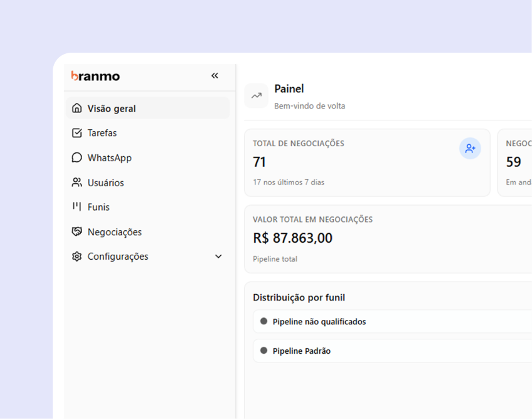Open the Tarefas menu item
The height and width of the screenshot is (419, 532).
click(x=102, y=133)
